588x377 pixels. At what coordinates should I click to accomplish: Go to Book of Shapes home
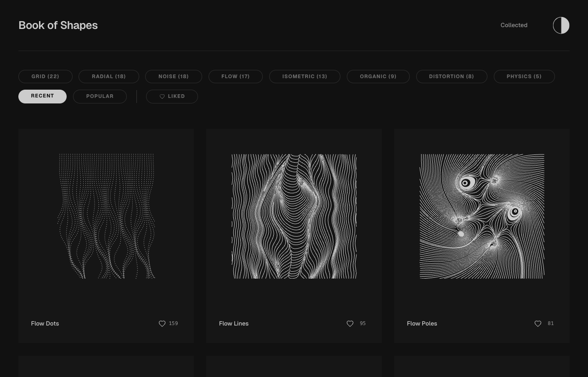58,25
